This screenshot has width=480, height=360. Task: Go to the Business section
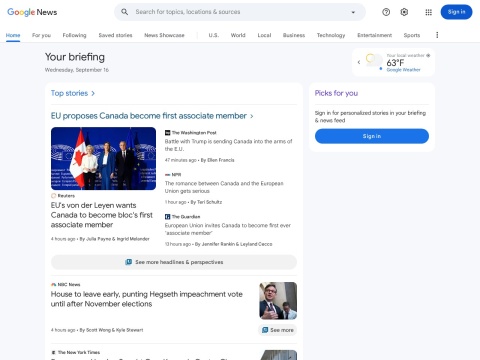coord(294,35)
